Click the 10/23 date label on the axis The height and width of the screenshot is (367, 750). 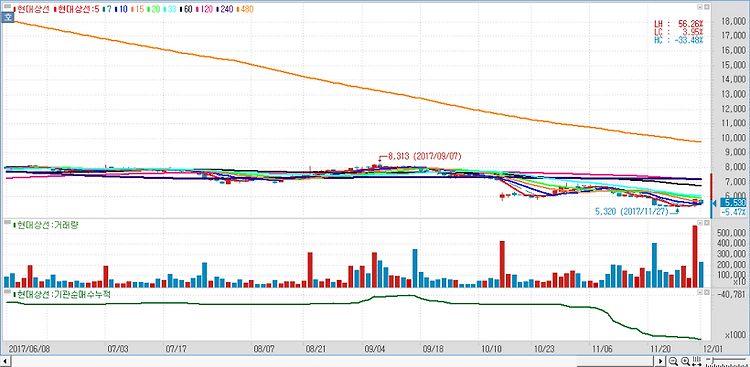tap(544, 349)
